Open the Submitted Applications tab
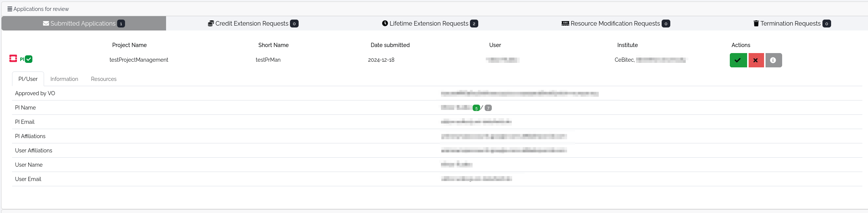Image resolution: width=868 pixels, height=213 pixels. (84, 23)
